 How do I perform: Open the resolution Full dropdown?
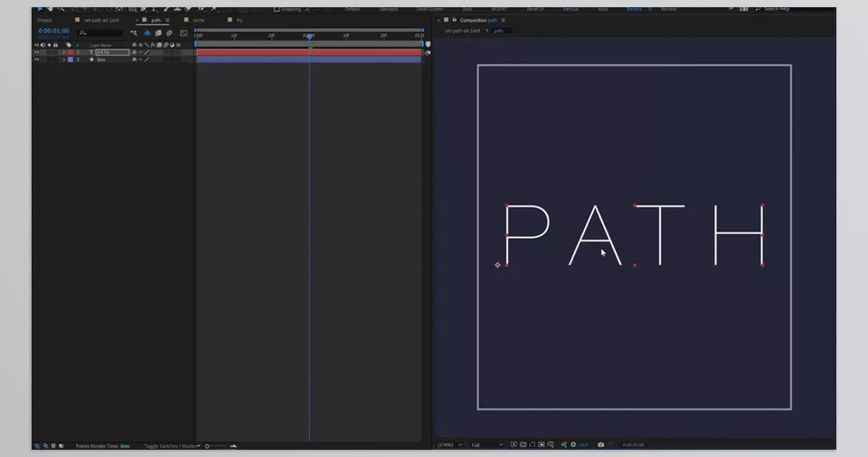(x=487, y=444)
